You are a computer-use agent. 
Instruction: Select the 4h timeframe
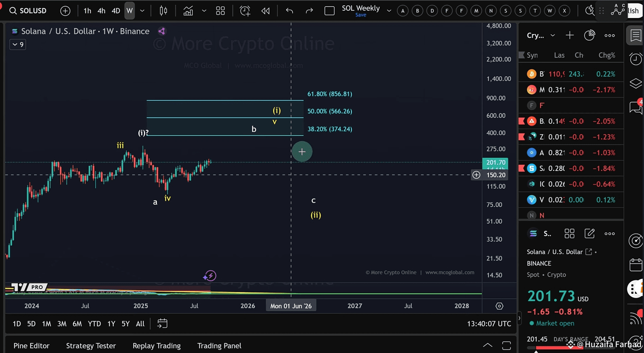(x=101, y=11)
